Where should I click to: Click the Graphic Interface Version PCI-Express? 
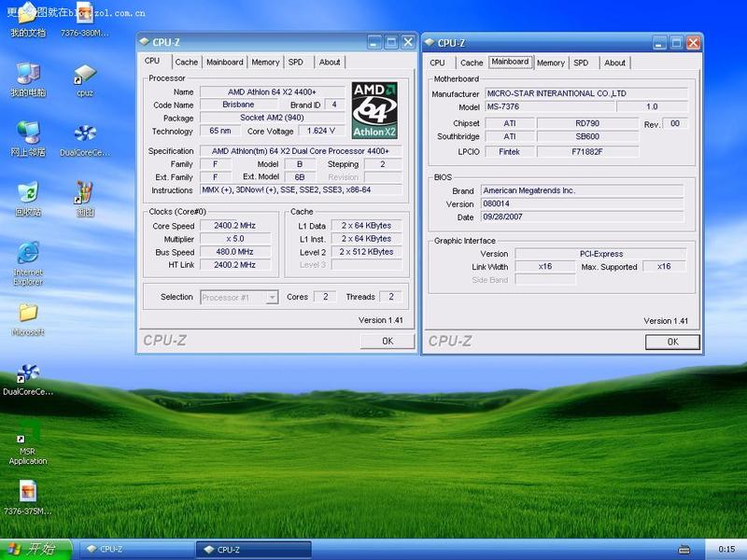[x=600, y=254]
